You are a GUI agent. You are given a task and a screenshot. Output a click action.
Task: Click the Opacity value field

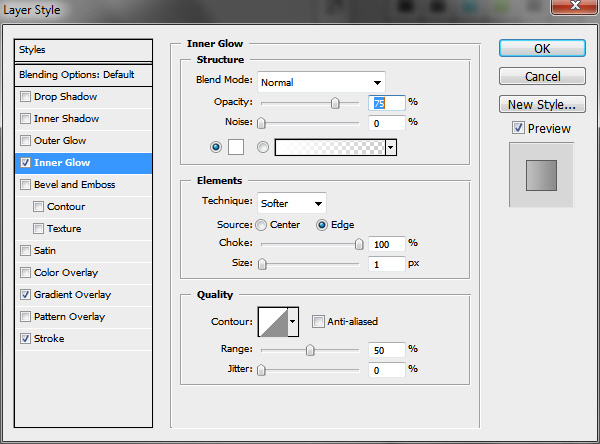point(386,103)
